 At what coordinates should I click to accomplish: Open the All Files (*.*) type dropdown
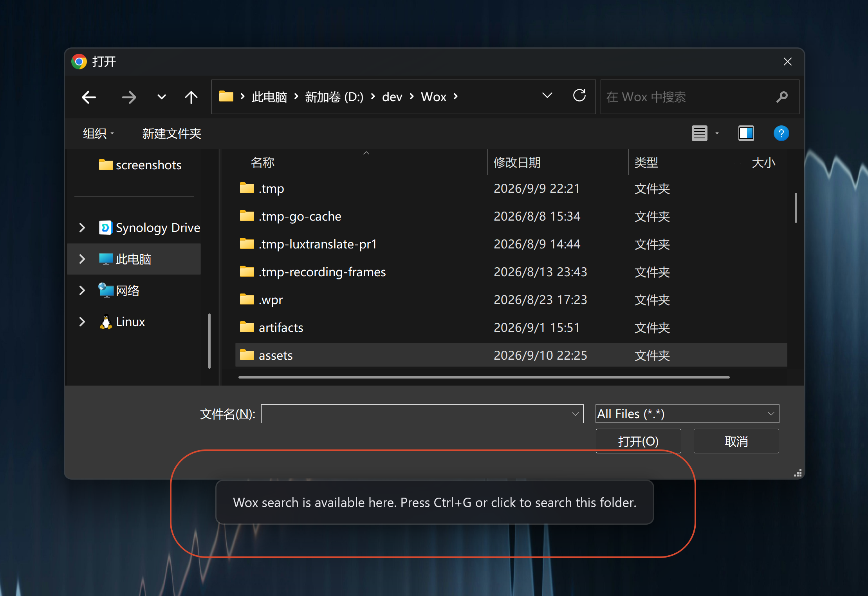(687, 414)
